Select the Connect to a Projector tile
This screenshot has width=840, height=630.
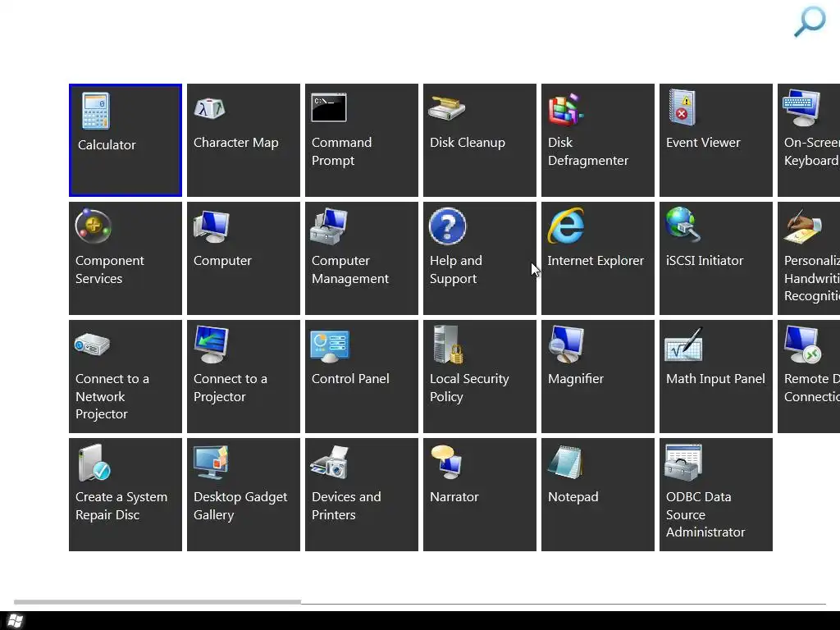point(244,377)
